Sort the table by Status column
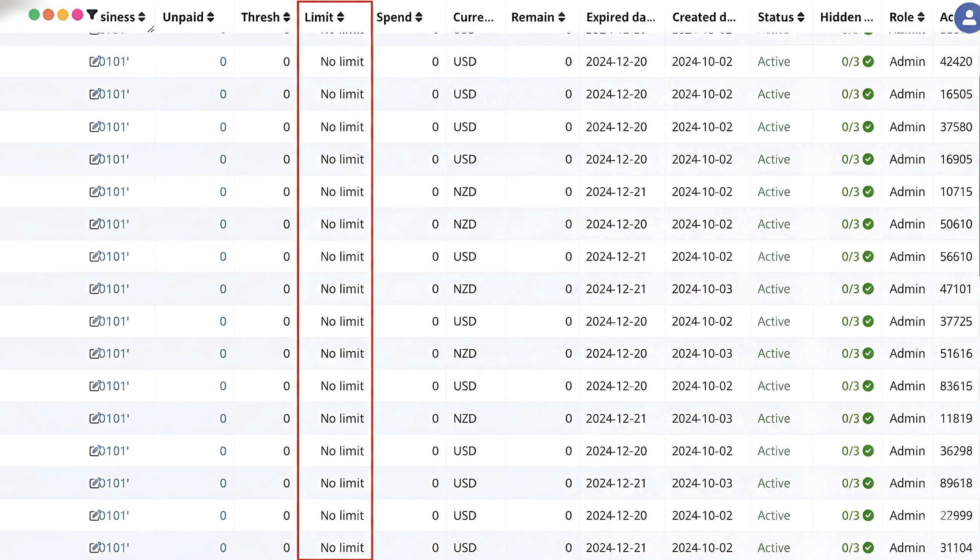The height and width of the screenshot is (560, 980). 801,17
